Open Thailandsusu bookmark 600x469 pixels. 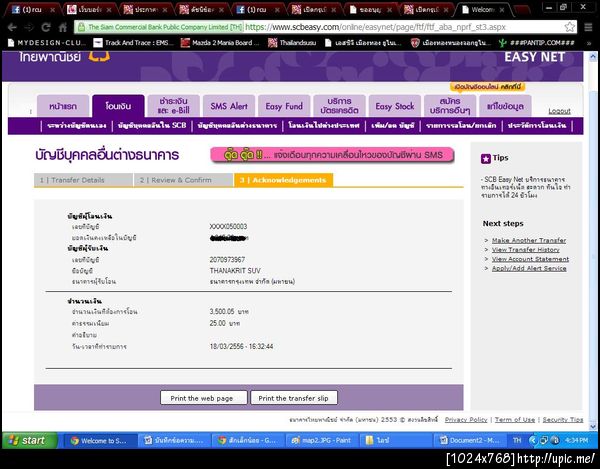[292, 43]
